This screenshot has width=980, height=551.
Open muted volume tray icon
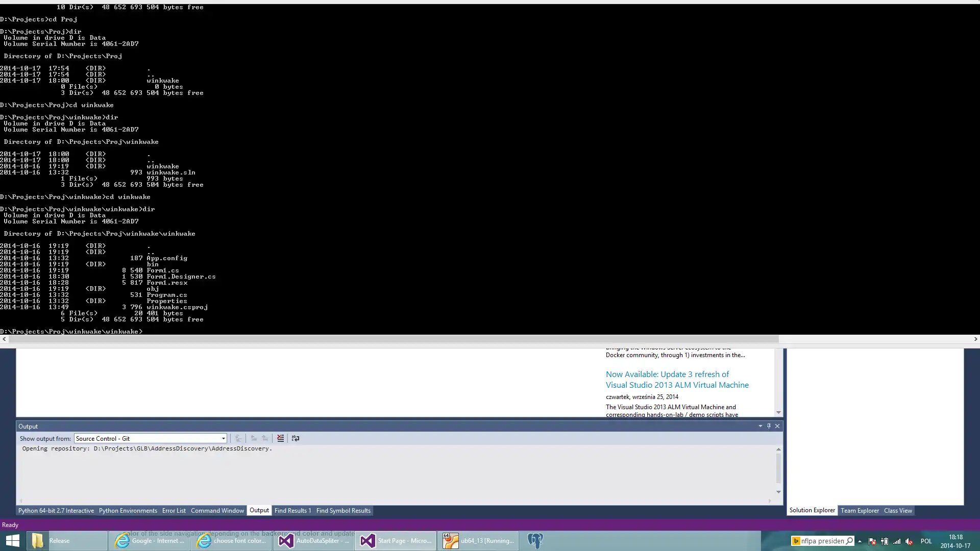point(909,541)
